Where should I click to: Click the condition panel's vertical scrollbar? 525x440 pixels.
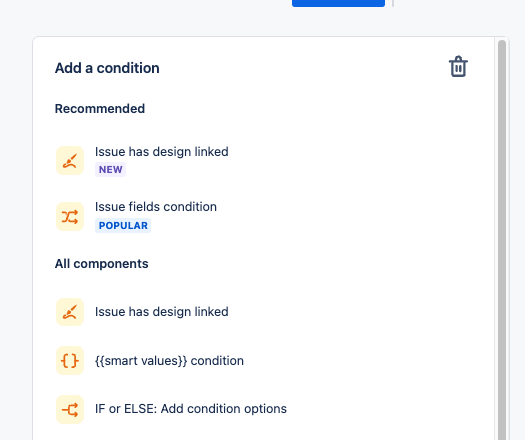[x=502, y=240]
